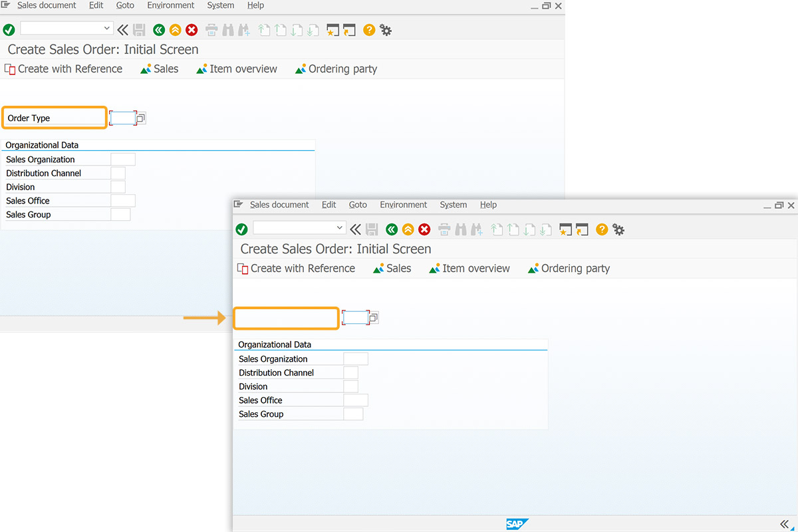Open the Edit menu in the back window
The width and height of the screenshot is (798, 532).
[96, 5]
